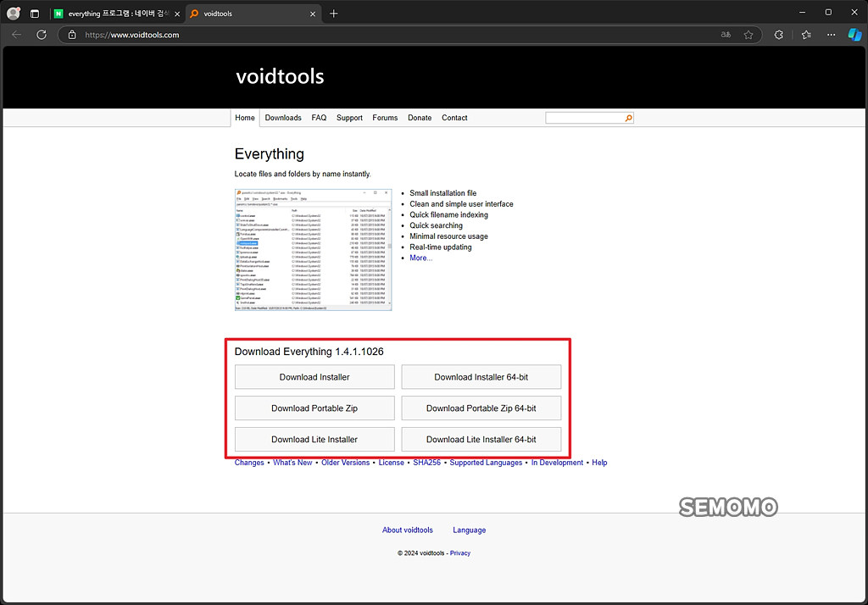Screen dimensions: 868x605
Task: Add this page to favorites star
Action: pos(748,35)
